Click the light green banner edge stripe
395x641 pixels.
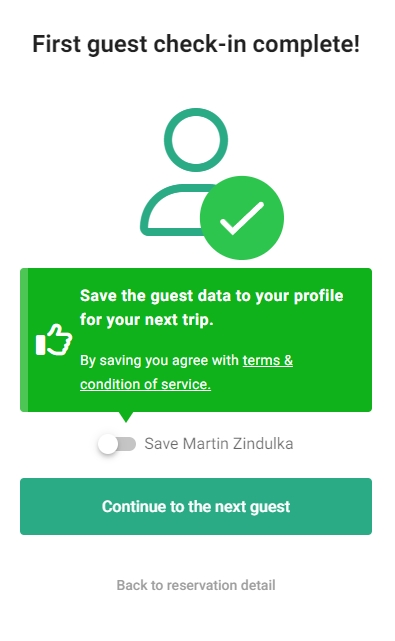tap(24, 340)
